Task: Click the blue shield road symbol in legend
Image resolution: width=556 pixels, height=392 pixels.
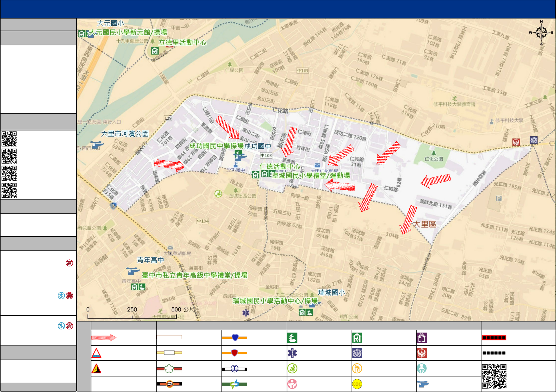Action: pos(235,338)
